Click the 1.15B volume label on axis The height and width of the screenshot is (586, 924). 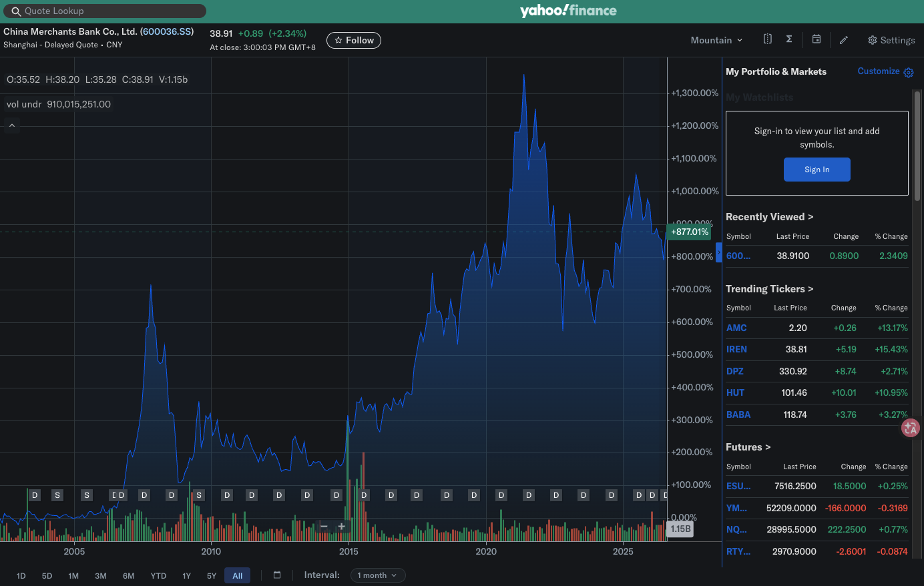click(x=680, y=529)
